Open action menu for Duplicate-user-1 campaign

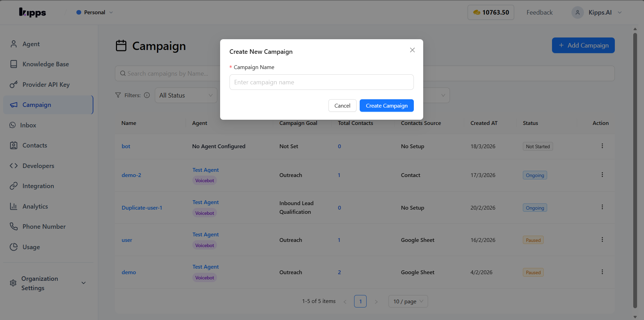point(602,207)
